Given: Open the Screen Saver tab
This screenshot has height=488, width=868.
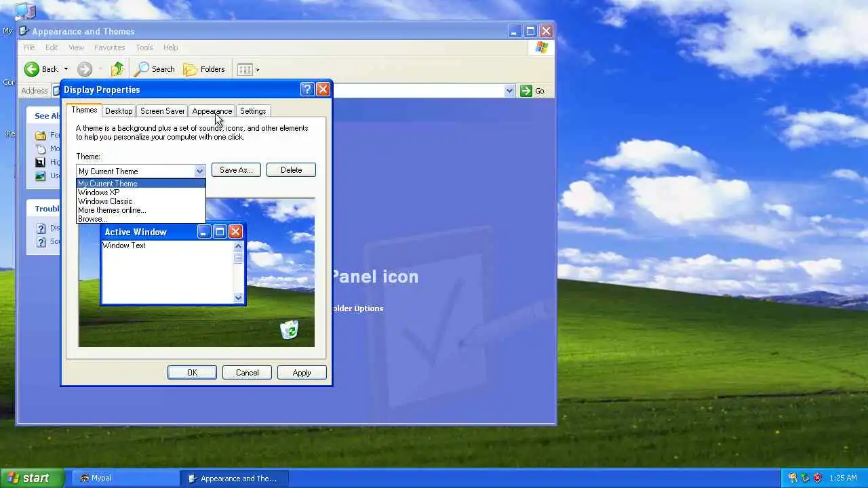Looking at the screenshot, I should [162, 111].
